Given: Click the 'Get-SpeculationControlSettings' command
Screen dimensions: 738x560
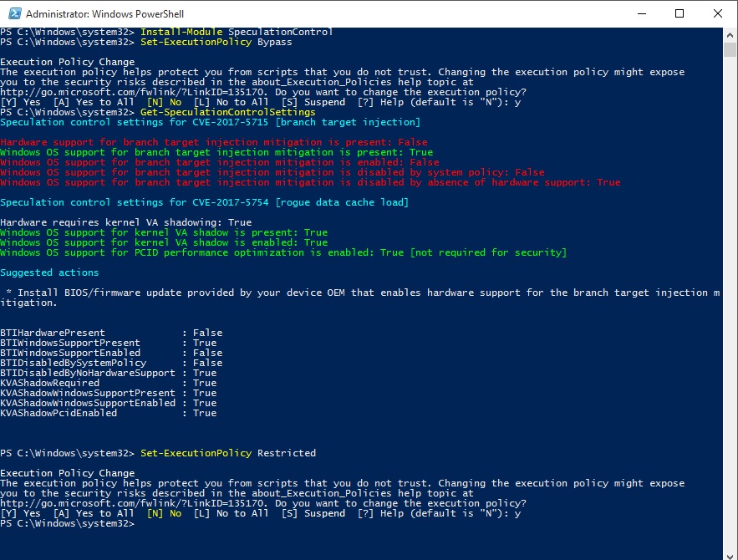Looking at the screenshot, I should pos(228,112).
